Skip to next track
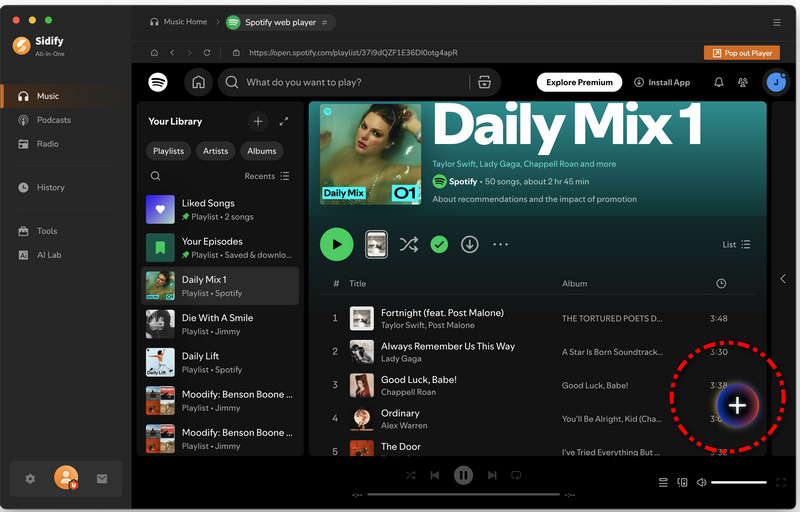Viewport: 800px width, 512px height. tap(492, 475)
